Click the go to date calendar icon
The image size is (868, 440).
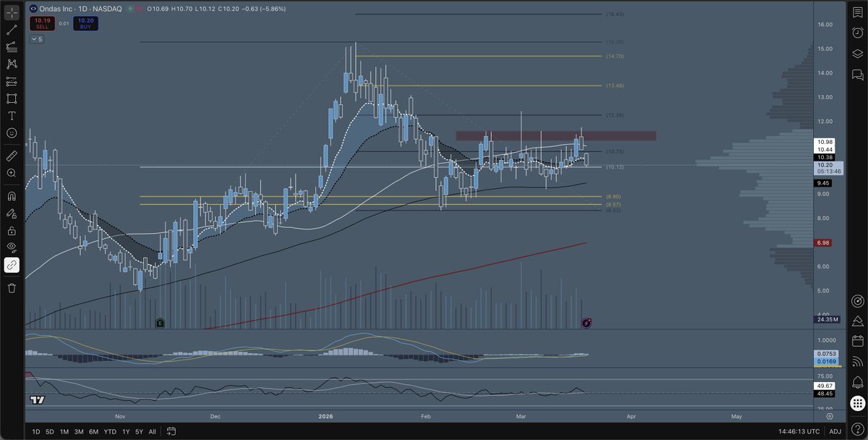click(x=171, y=431)
